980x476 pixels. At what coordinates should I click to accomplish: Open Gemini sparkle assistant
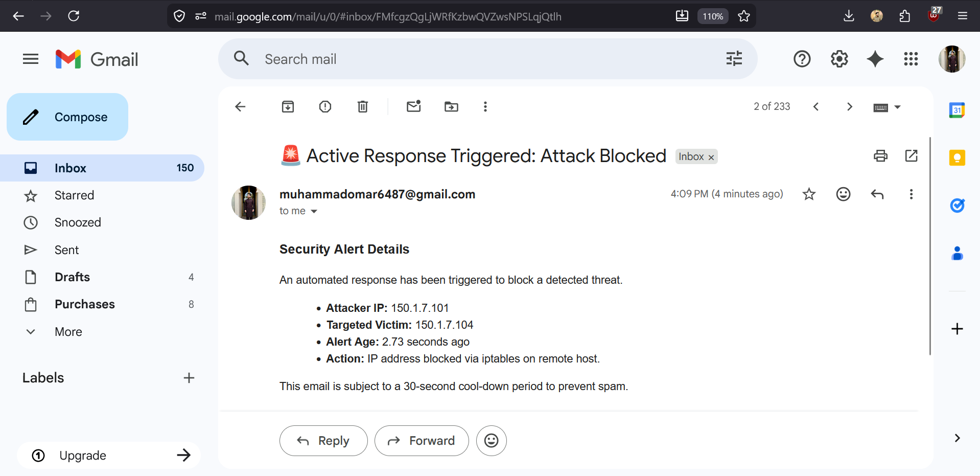click(875, 59)
